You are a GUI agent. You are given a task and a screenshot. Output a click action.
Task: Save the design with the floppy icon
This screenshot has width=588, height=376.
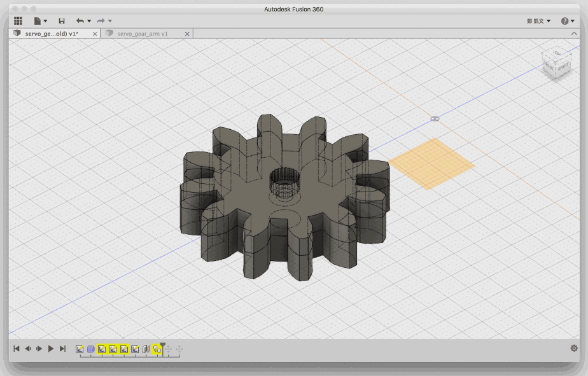62,21
